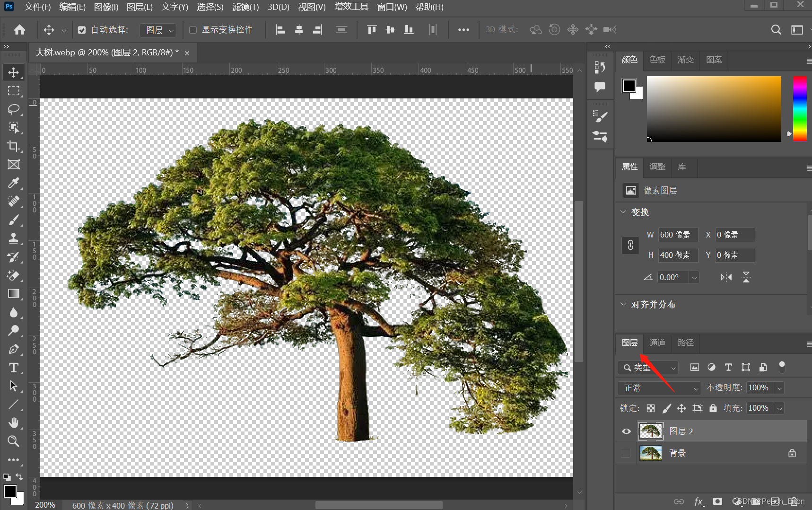Select the Eraser tool
Image resolution: width=812 pixels, height=510 pixels.
14,275
